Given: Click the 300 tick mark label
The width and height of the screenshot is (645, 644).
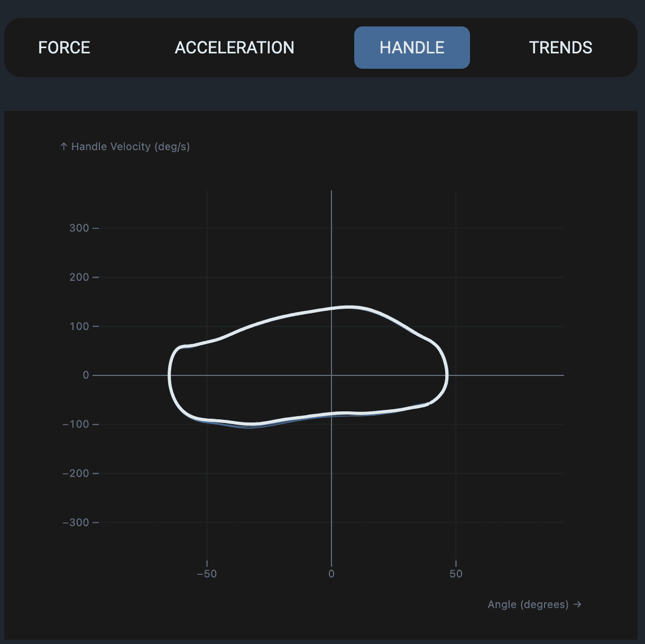Looking at the screenshot, I should click(x=78, y=228).
